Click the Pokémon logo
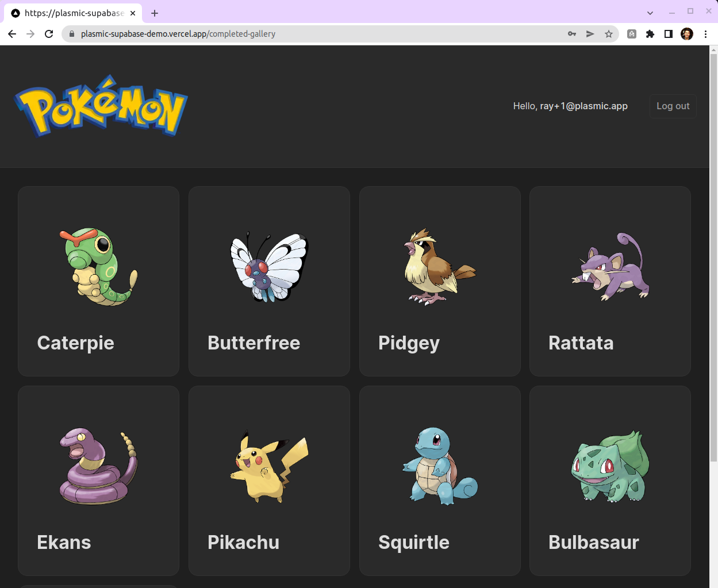This screenshot has width=718, height=588. pos(101,106)
